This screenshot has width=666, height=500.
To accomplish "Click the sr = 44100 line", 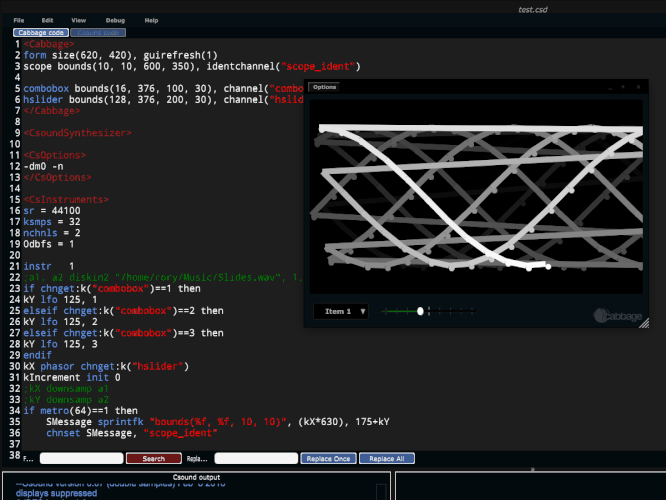I will tap(52, 211).
